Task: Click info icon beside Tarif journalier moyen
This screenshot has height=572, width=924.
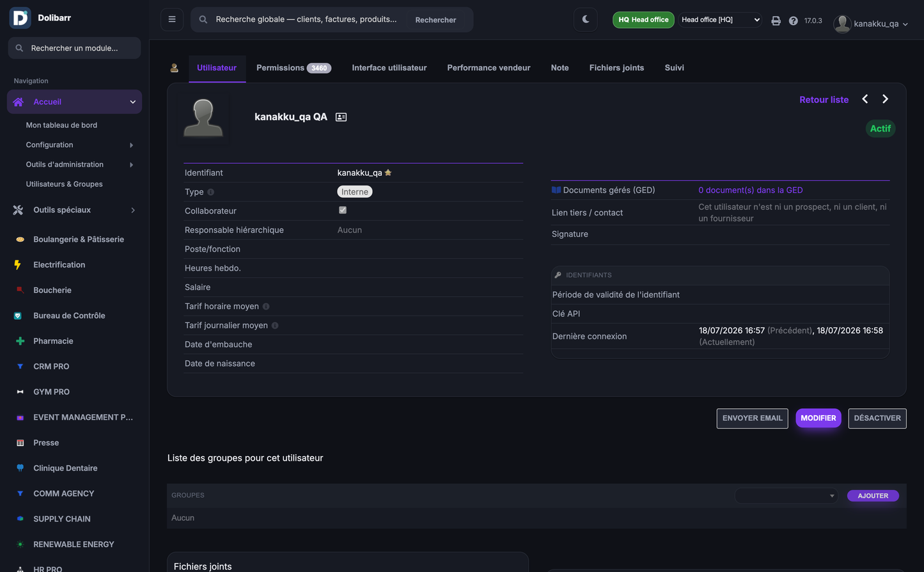Action: click(x=275, y=326)
